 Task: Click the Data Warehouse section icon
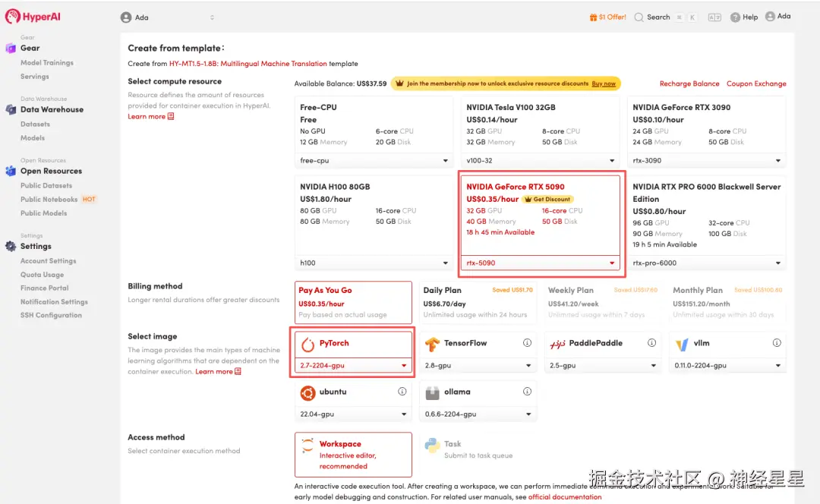(x=11, y=110)
